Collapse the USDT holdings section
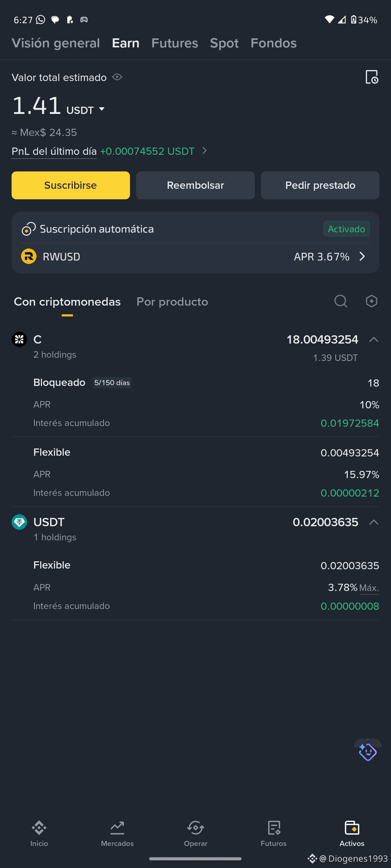The height and width of the screenshot is (868, 391). (x=374, y=522)
